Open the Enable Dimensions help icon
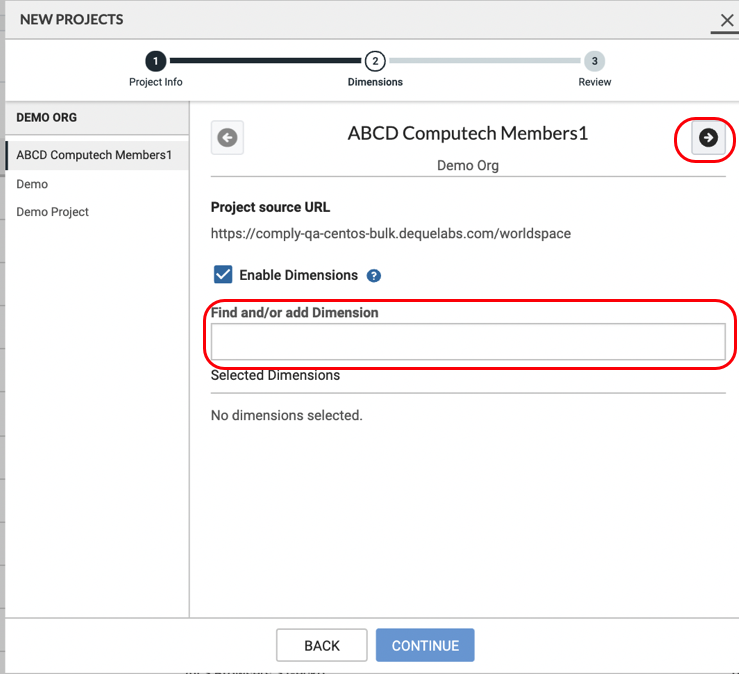The height and width of the screenshot is (674, 739). coord(374,276)
